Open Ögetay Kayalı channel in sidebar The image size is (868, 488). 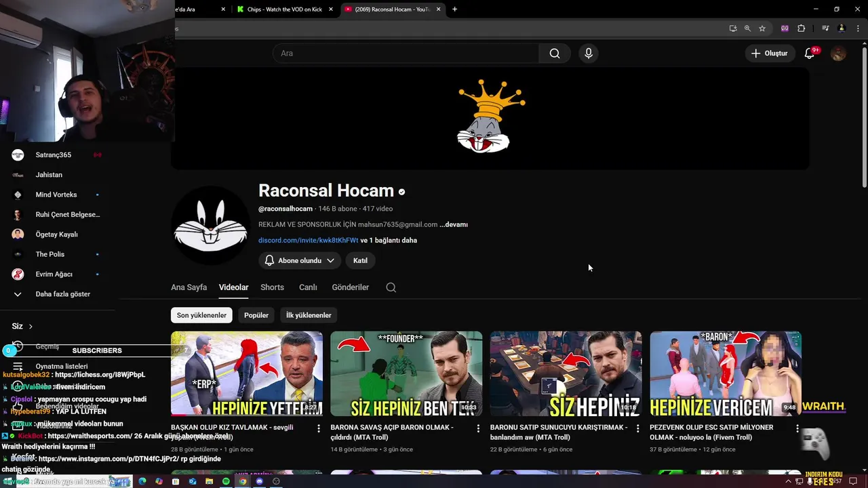[x=58, y=235]
